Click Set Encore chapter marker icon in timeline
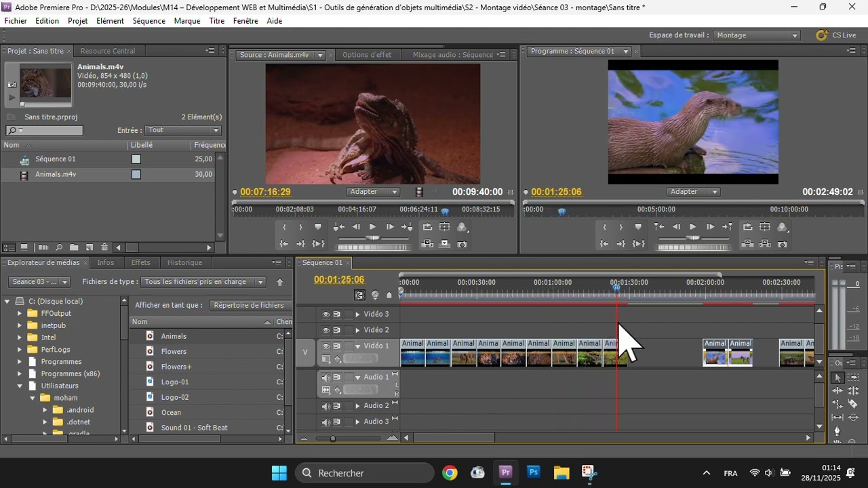This screenshot has width=868, height=488. click(x=375, y=295)
